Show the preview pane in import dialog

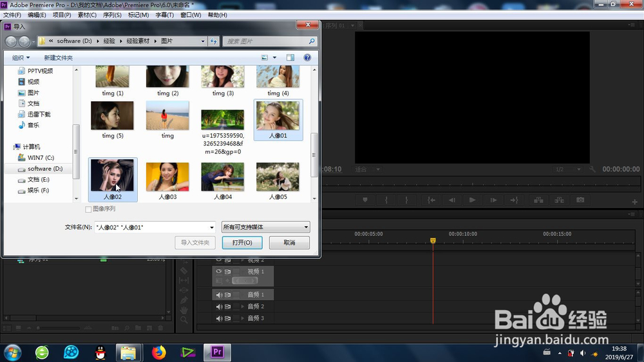[x=290, y=57]
